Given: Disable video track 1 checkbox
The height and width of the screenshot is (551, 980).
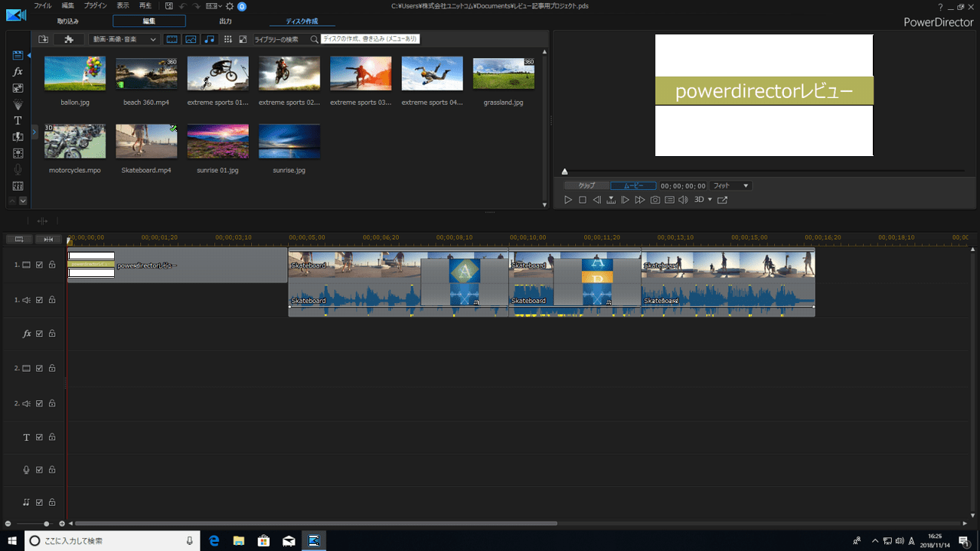Looking at the screenshot, I should click(x=39, y=265).
